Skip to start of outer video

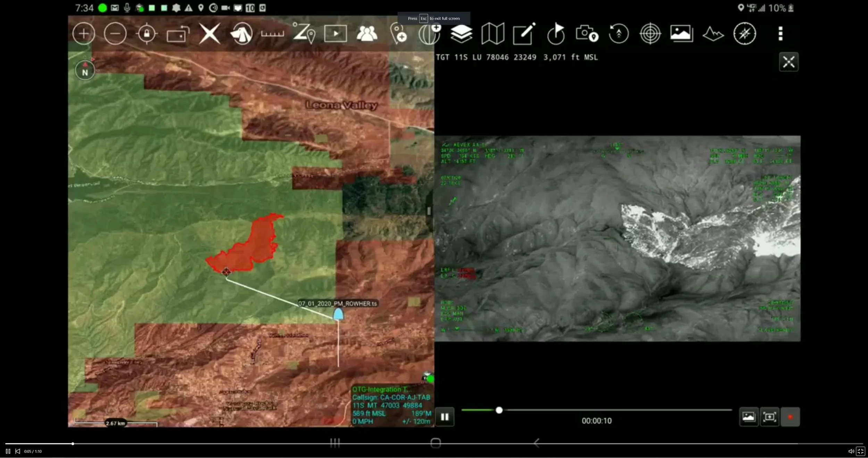pos(18,451)
